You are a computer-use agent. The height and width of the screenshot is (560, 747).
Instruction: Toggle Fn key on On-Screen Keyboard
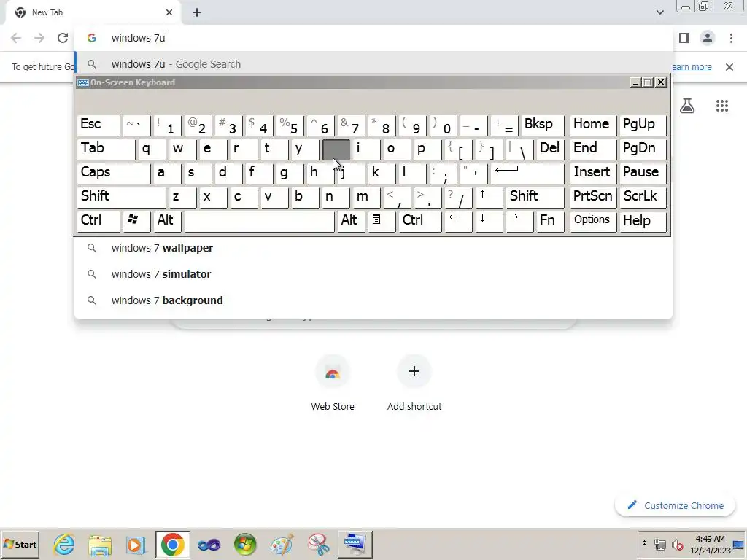point(550,222)
